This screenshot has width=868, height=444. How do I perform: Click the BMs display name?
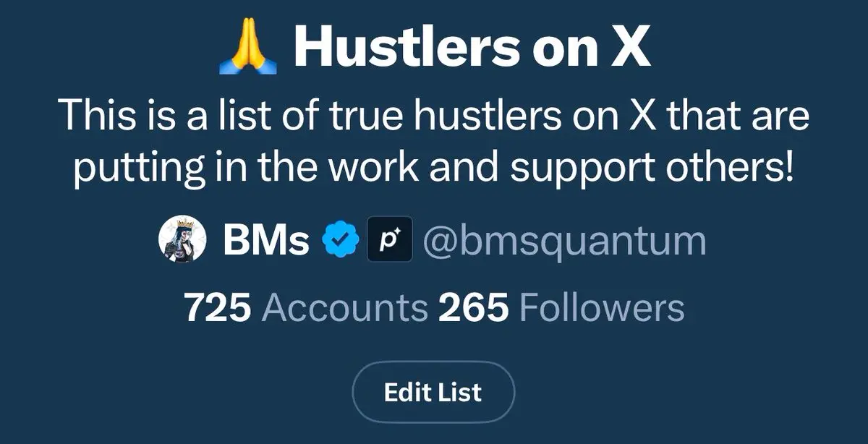click(x=266, y=241)
